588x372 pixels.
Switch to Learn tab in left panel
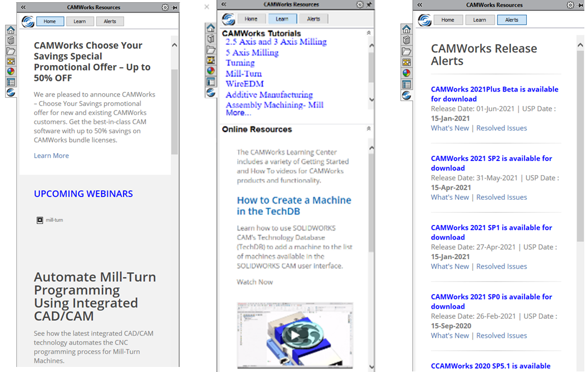(x=80, y=21)
